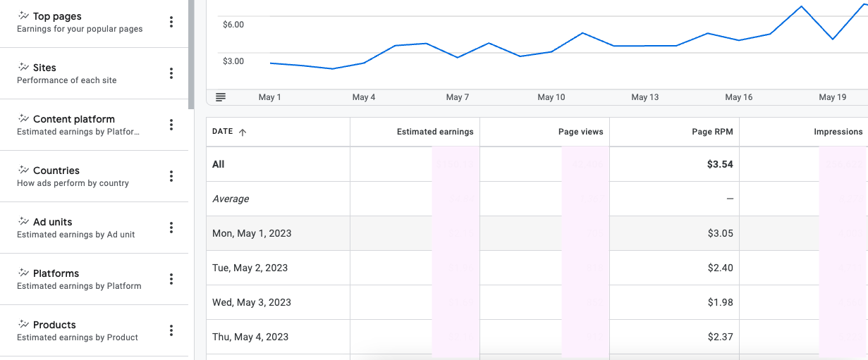Screen dimensions: 868x360
Task: Open the Products report
Action: point(94,330)
